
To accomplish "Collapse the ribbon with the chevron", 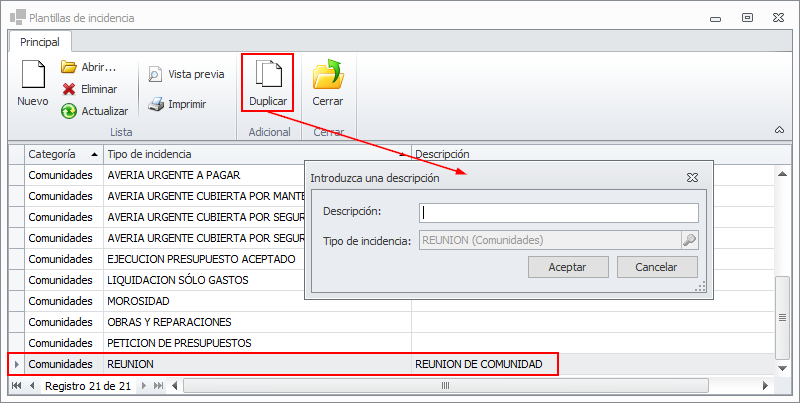I will (x=779, y=130).
